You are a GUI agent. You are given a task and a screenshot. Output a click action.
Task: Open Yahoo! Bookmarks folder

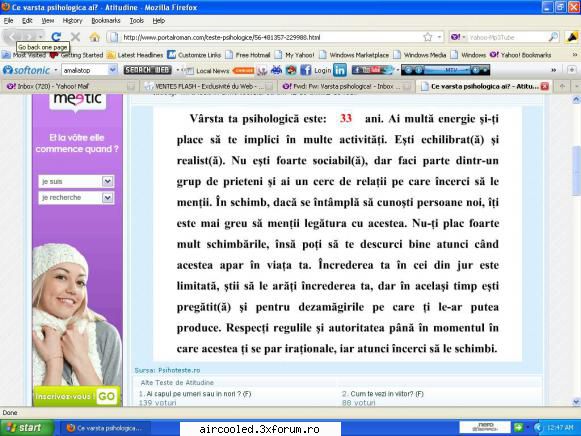pos(521,55)
